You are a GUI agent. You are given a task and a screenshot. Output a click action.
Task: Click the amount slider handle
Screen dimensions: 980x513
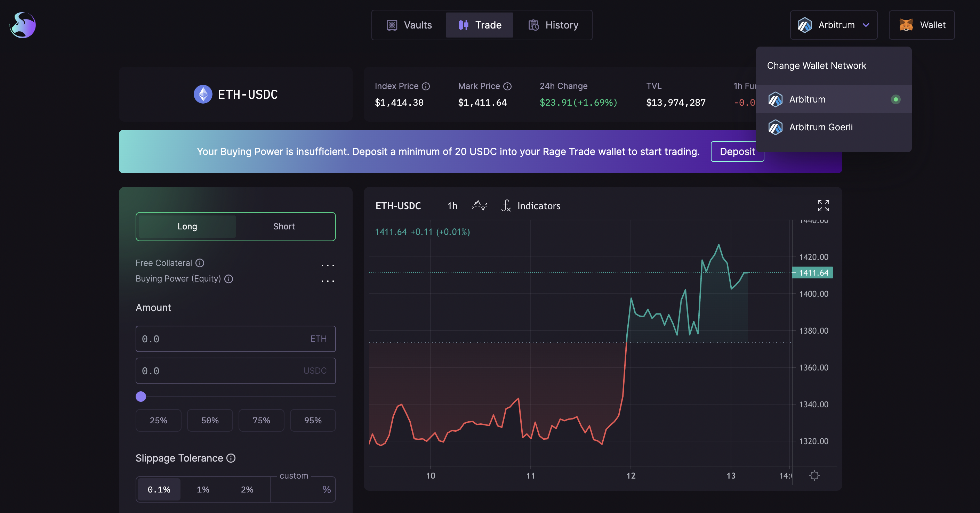141,397
